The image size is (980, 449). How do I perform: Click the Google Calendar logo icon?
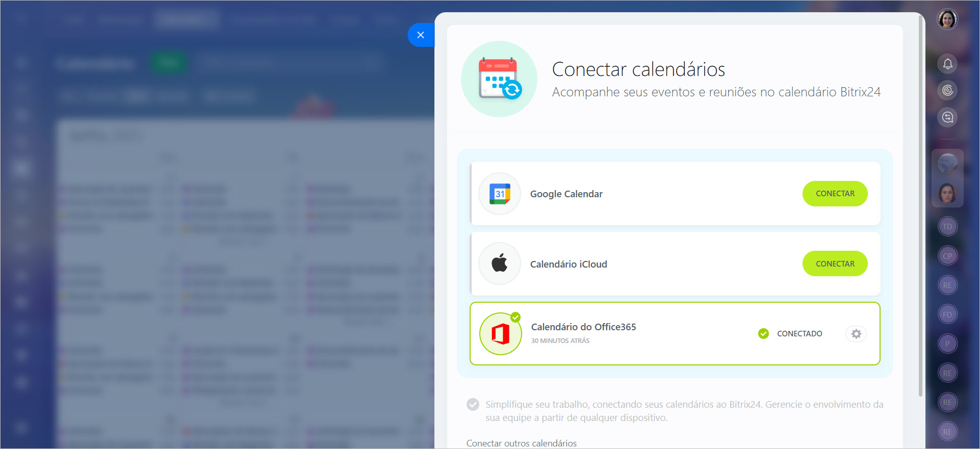500,194
